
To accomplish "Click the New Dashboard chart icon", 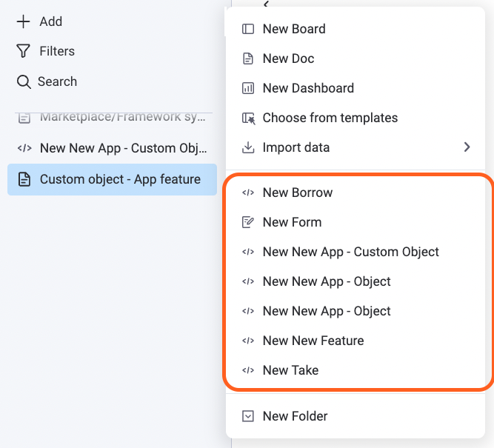I will coord(248,88).
